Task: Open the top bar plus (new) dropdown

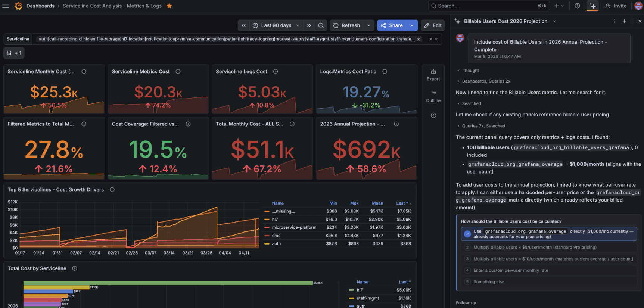Action: 559,6
